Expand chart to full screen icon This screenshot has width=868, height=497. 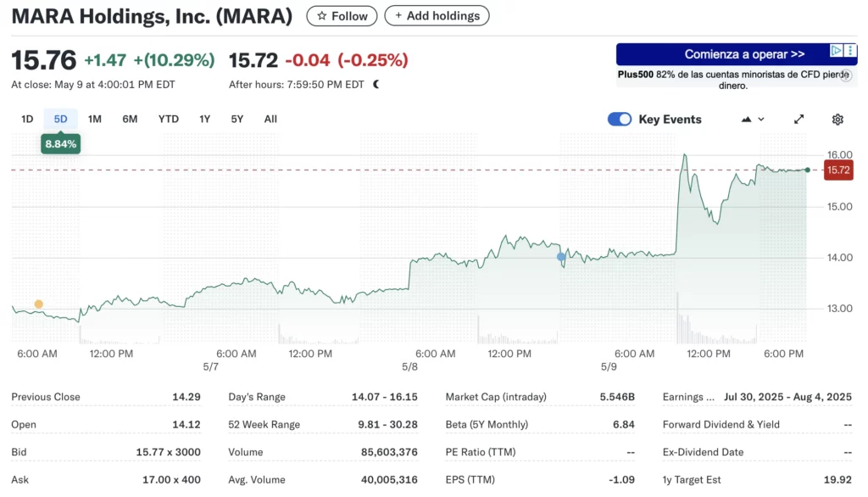[798, 119]
